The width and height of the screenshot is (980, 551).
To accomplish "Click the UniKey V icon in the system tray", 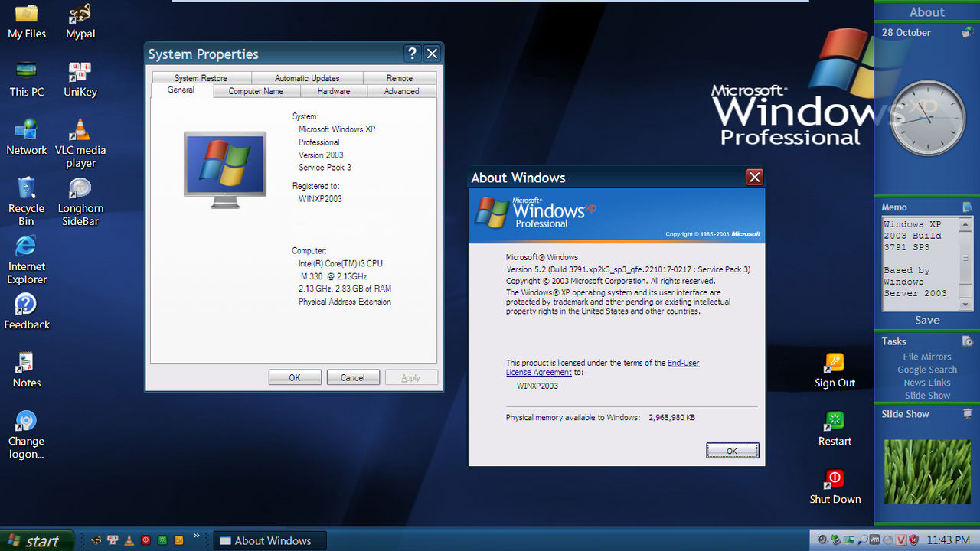I will (900, 540).
